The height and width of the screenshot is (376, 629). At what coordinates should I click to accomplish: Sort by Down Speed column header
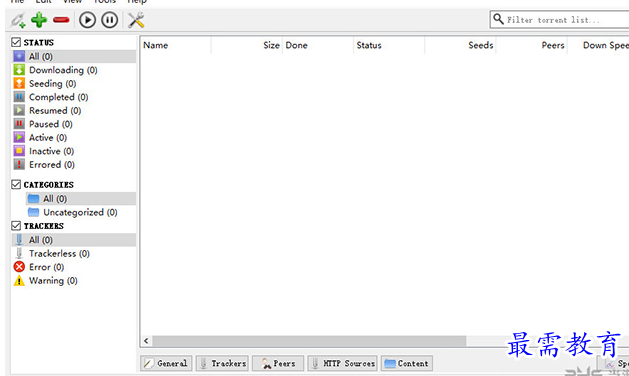click(x=599, y=45)
